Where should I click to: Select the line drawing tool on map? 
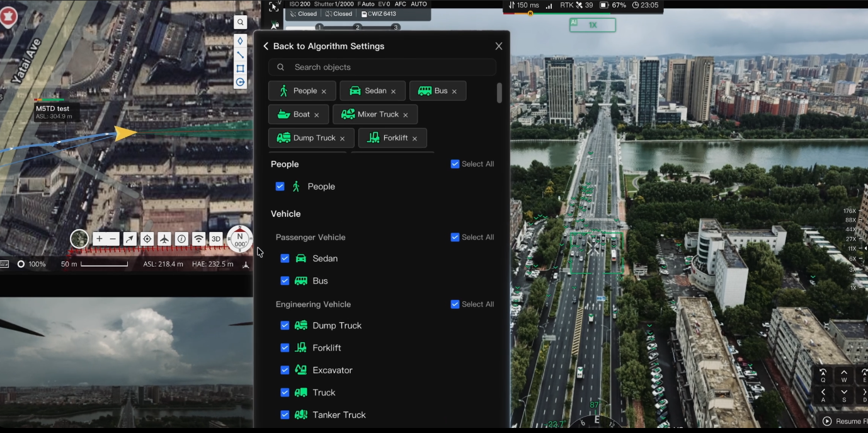click(240, 55)
